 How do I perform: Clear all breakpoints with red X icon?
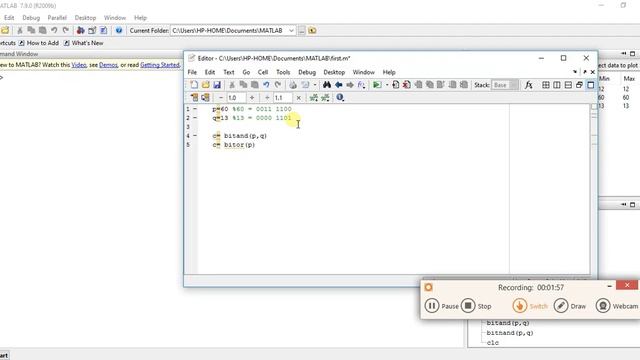(x=407, y=85)
